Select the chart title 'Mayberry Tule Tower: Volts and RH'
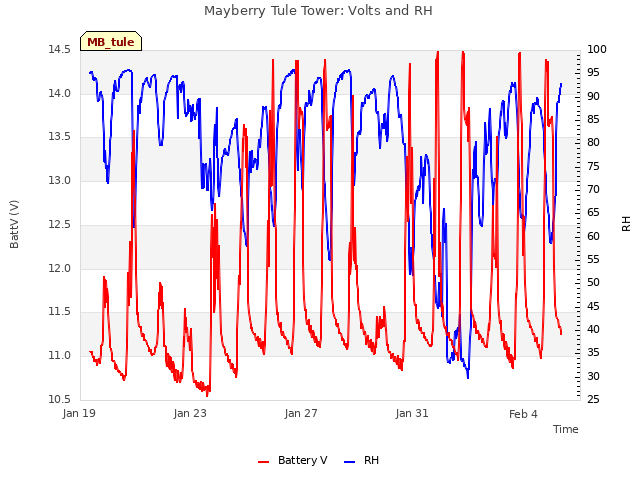640x480 pixels. 318,11
